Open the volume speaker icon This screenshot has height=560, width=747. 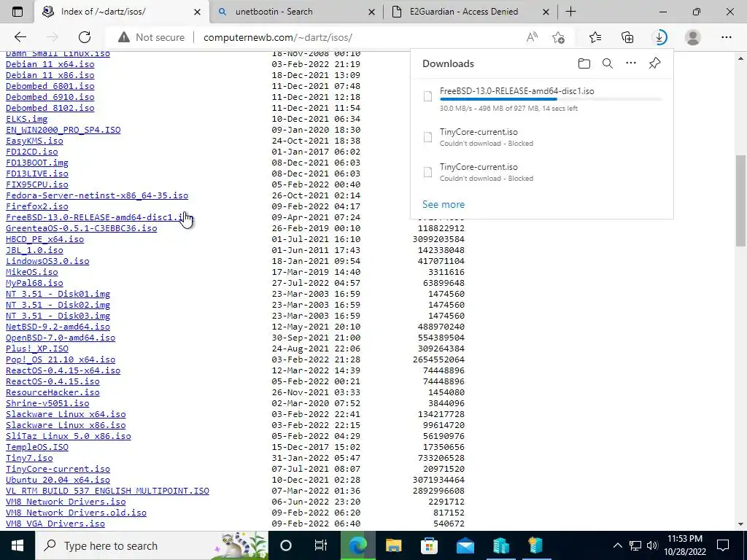(x=652, y=545)
